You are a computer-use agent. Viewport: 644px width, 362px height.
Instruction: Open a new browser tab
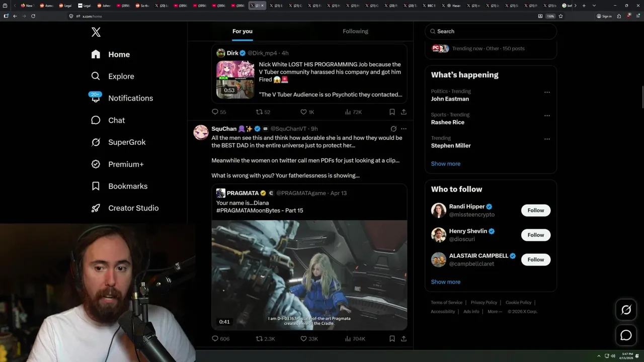coord(584,6)
